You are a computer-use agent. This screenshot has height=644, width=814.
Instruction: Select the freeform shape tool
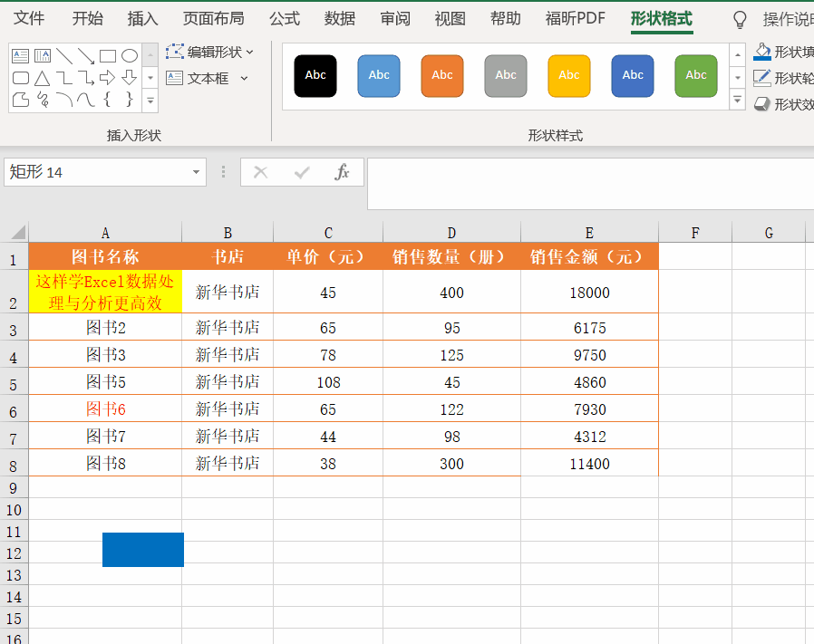(20, 99)
